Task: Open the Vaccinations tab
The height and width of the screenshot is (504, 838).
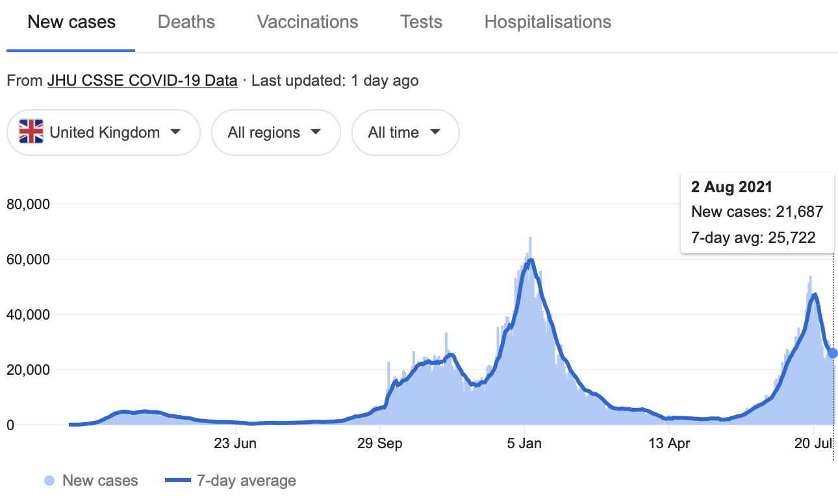Action: coord(307,22)
